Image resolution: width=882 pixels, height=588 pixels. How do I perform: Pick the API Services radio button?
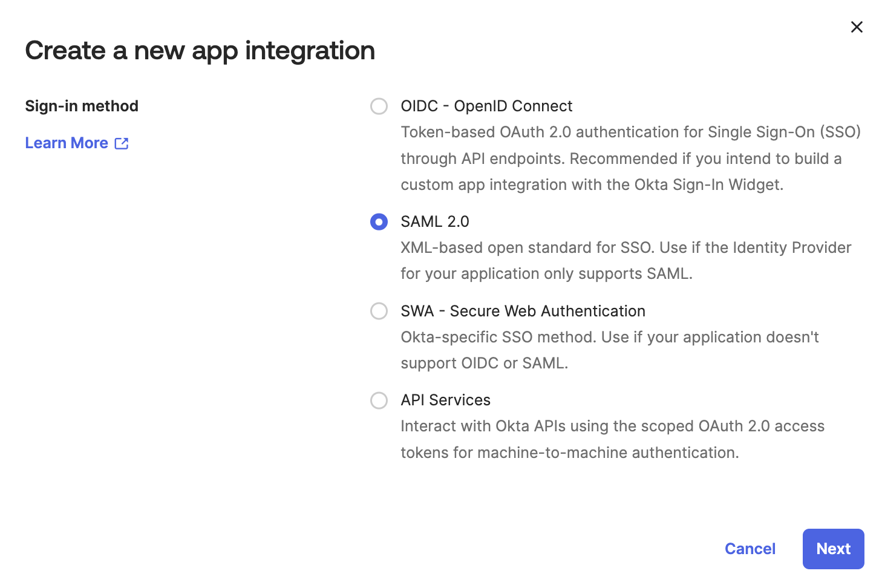coord(379,400)
